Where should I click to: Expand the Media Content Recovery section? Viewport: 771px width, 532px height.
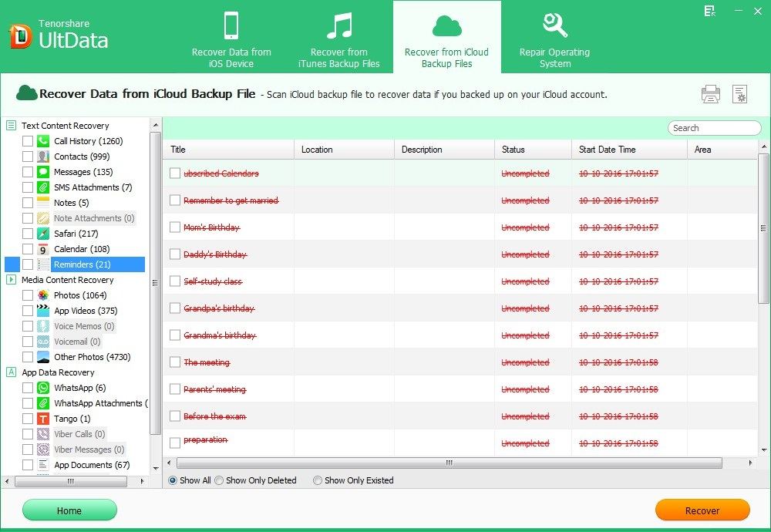[11, 280]
